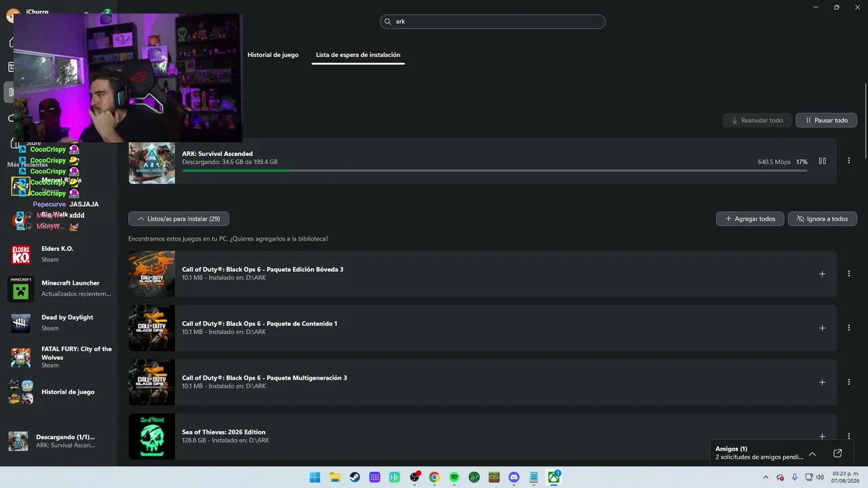The height and width of the screenshot is (488, 868).
Task: Open Google Chrome from the taskbar
Action: (x=434, y=477)
